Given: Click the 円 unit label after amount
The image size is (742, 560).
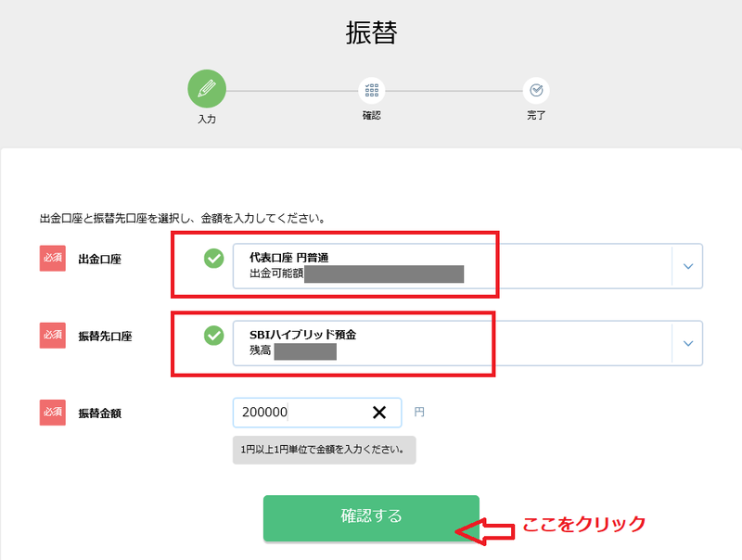Looking at the screenshot, I should 419,412.
